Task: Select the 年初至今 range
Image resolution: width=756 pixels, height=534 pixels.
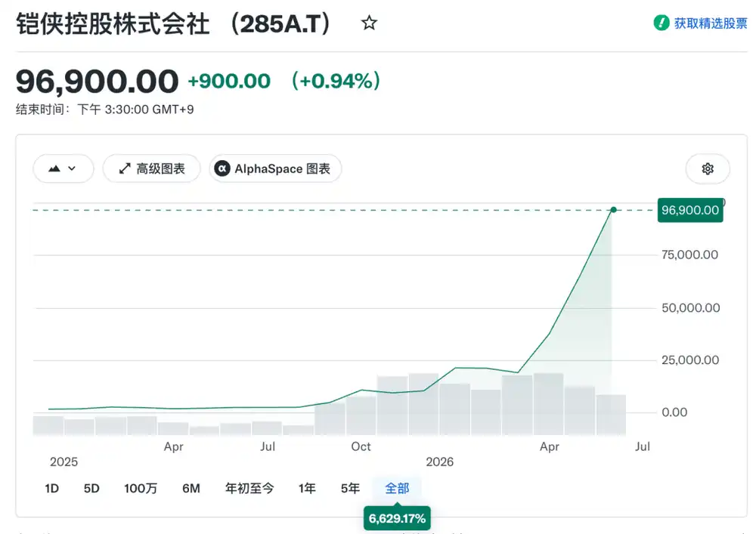Action: coord(249,488)
